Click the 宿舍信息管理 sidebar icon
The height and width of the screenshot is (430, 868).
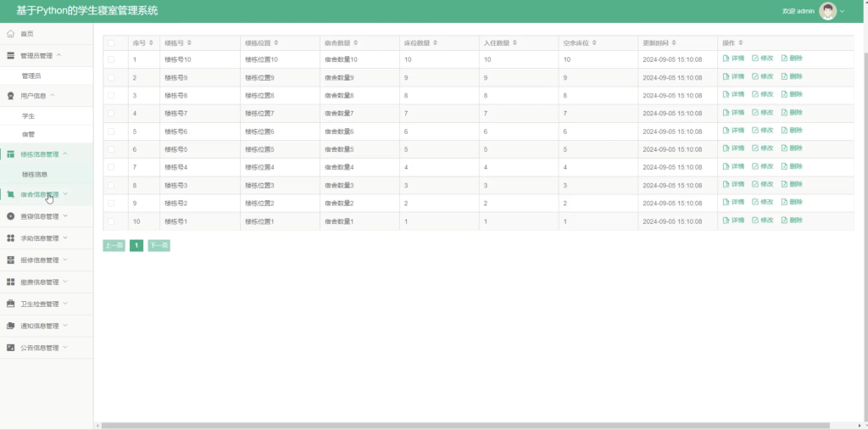(x=10, y=194)
